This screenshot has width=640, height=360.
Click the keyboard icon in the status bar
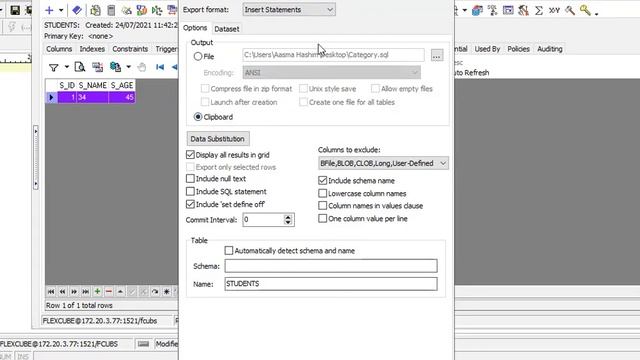click(143, 344)
